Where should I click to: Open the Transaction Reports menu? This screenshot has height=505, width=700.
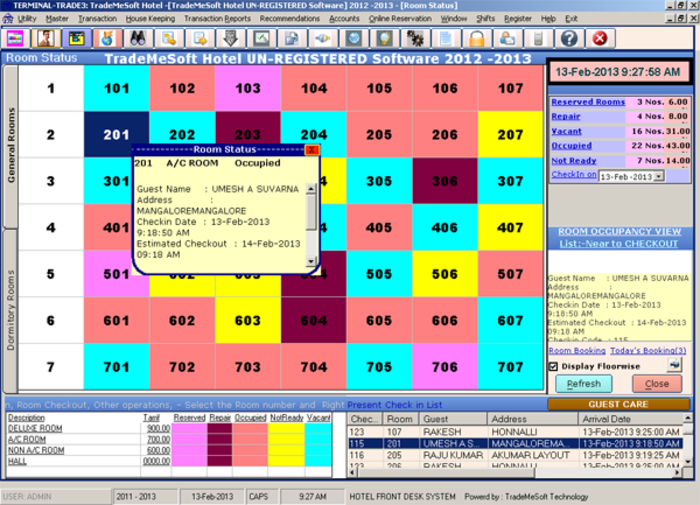click(x=217, y=18)
